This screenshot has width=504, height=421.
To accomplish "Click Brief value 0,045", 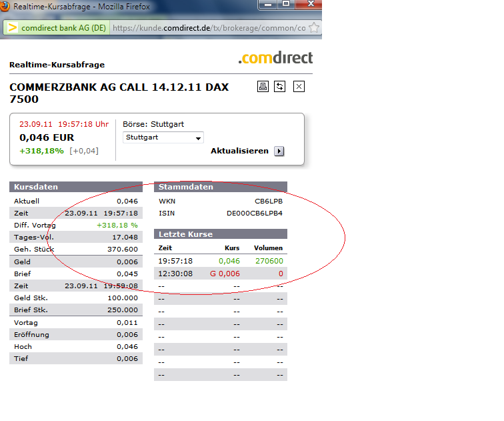I will pos(127,274).
